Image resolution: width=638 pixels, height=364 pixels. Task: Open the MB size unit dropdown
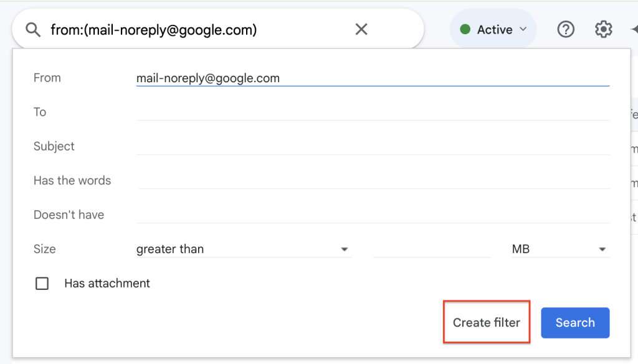point(559,249)
